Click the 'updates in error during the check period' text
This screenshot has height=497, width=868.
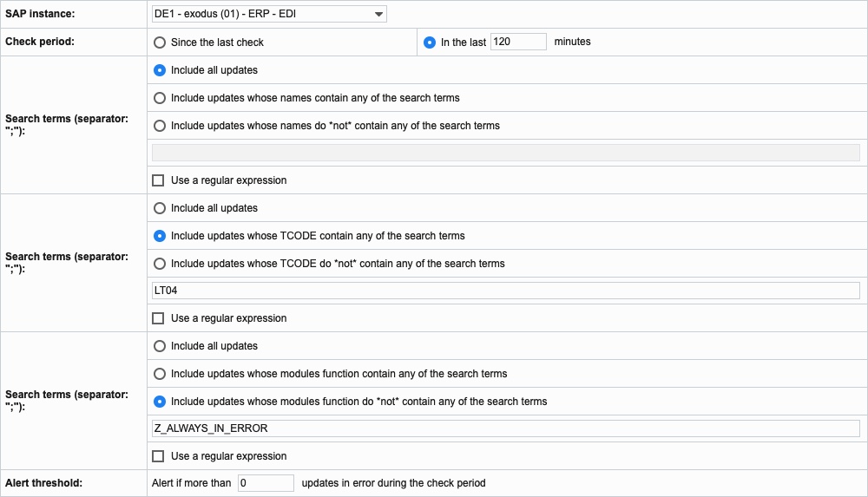[393, 483]
